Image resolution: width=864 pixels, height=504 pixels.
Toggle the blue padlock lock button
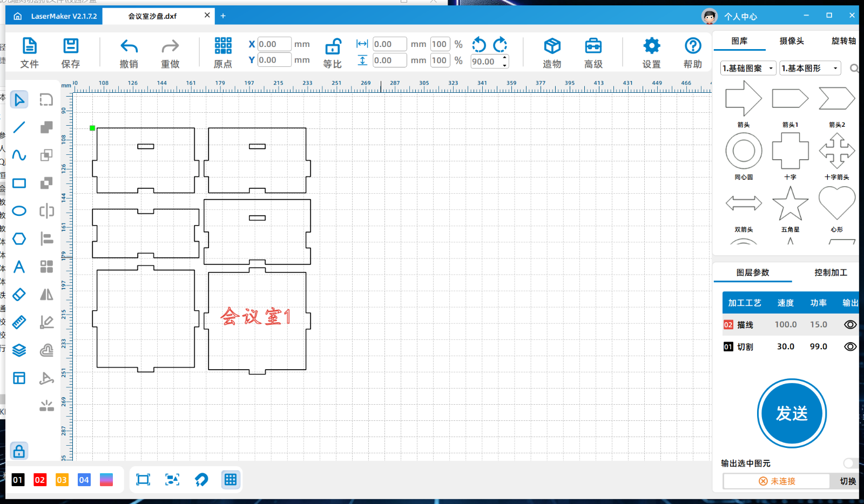19,451
